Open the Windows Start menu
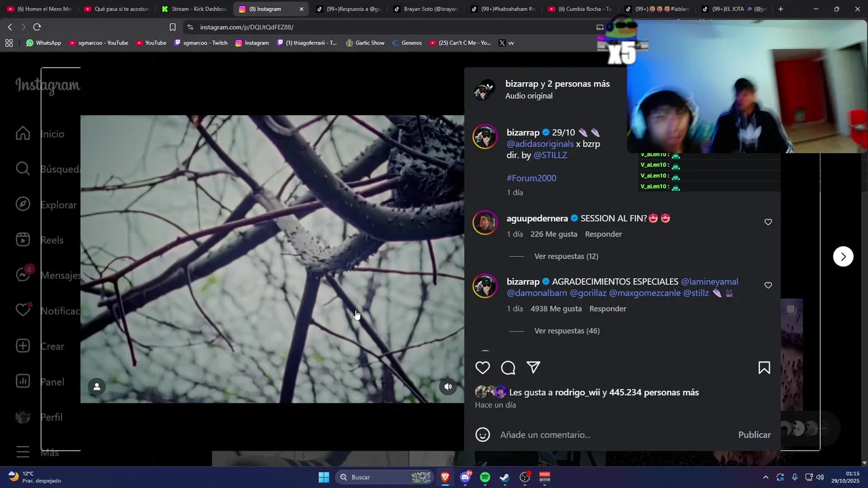Screen dimensions: 868x488 (323, 477)
